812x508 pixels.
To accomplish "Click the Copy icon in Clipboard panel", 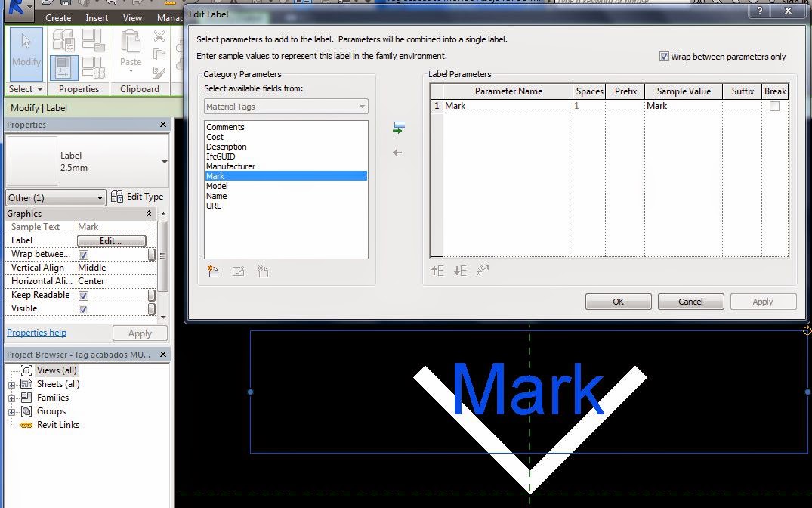I will click(159, 53).
